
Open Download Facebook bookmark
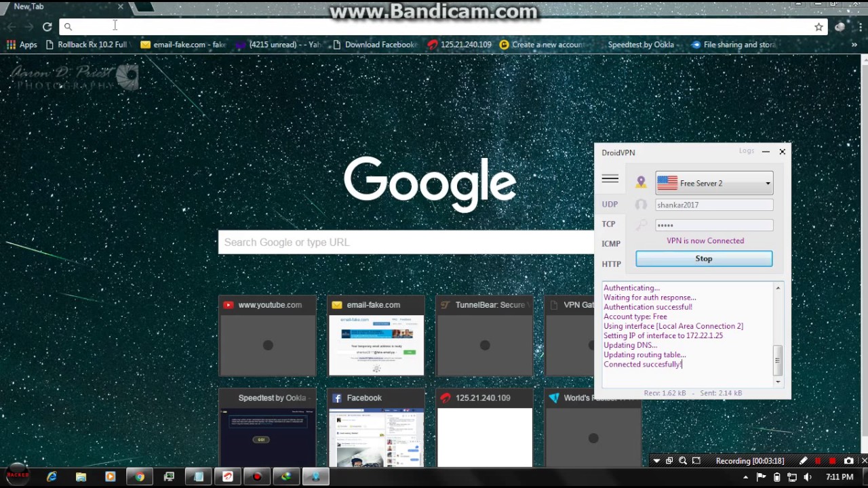pyautogui.click(x=374, y=45)
